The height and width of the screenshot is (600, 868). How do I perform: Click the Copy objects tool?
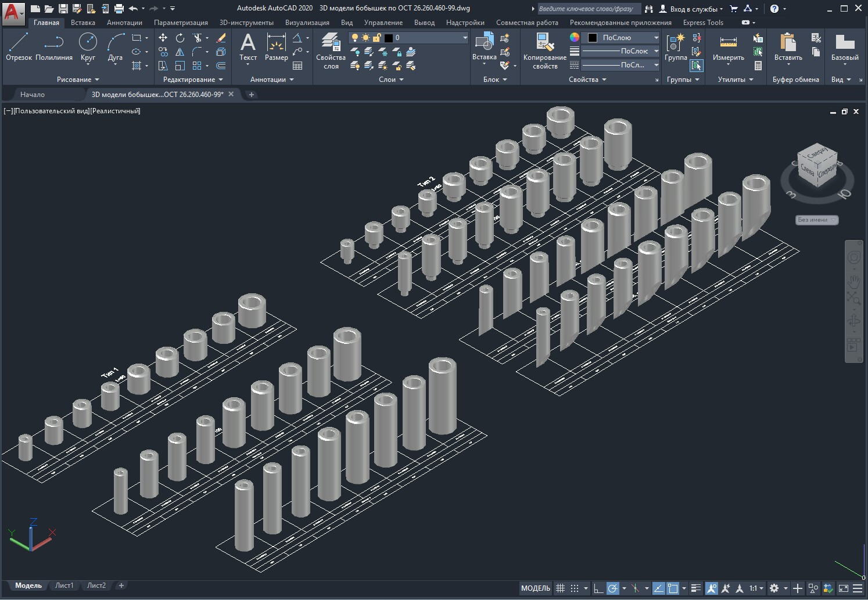coord(163,52)
